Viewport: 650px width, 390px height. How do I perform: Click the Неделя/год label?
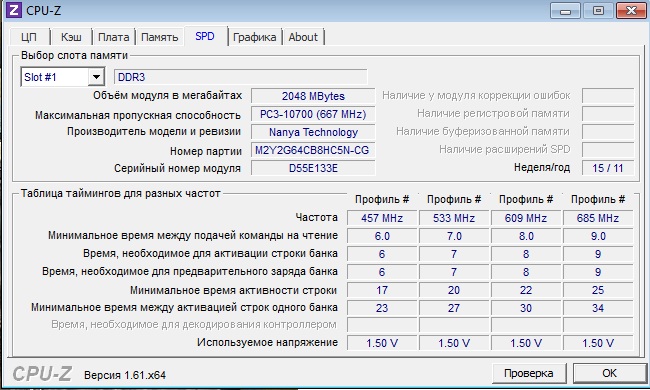(x=542, y=167)
